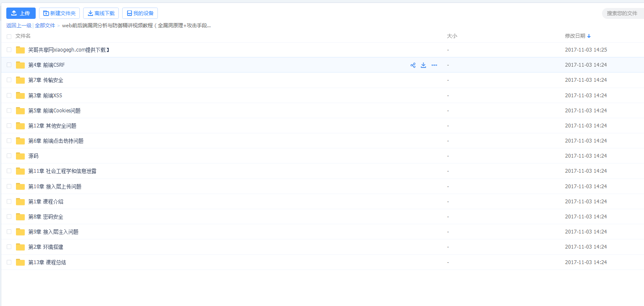
Task: Check the box for 第11章 社会工程学和信息泄露
Action: click(9, 171)
